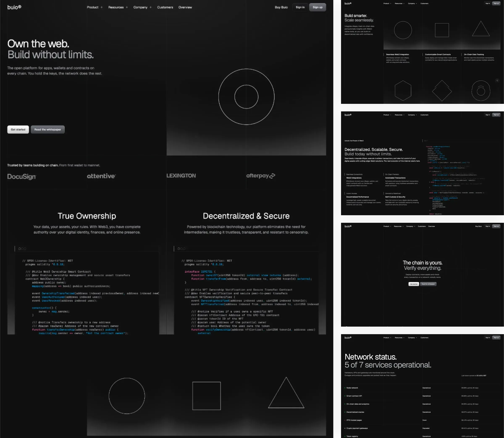Click the "Self-Custody & Security" heading
The width and height of the screenshot is (504, 438).
tap(395, 197)
